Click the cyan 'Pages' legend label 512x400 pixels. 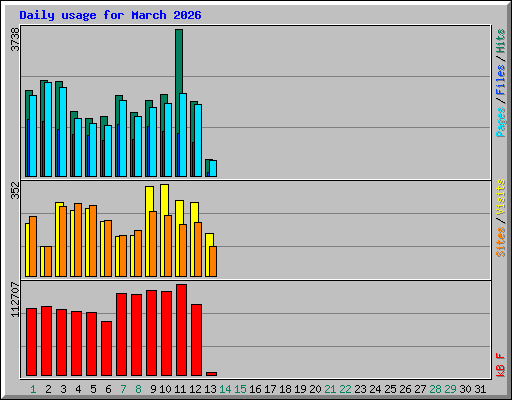tap(501, 122)
